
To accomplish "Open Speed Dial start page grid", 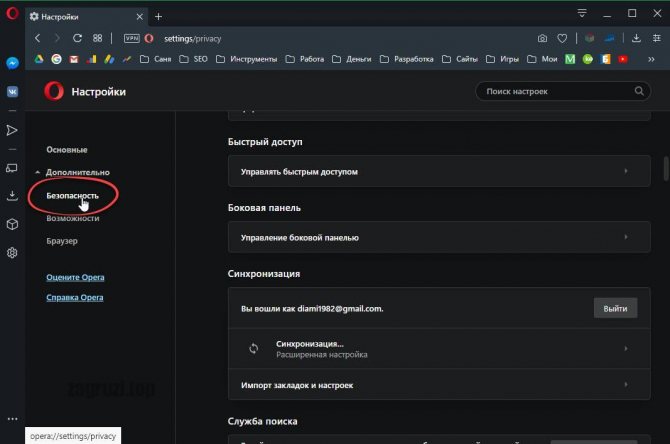I will (97, 38).
